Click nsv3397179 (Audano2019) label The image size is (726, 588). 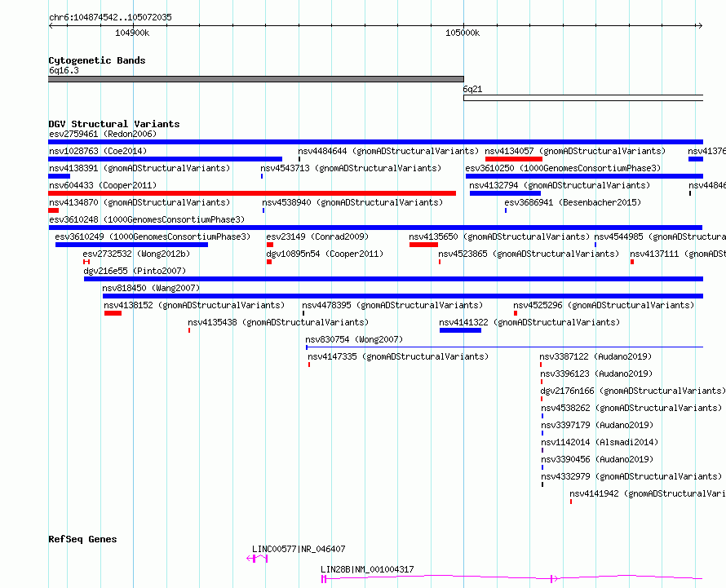[597, 425]
